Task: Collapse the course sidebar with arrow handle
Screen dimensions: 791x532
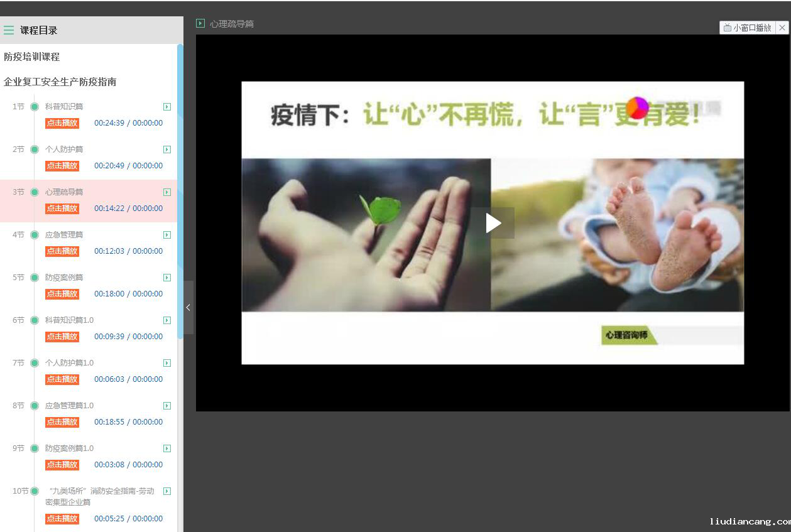Action: click(x=188, y=307)
